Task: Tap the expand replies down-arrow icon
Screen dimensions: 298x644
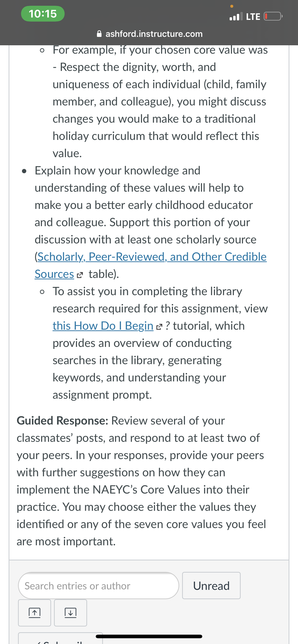Action: (71, 613)
